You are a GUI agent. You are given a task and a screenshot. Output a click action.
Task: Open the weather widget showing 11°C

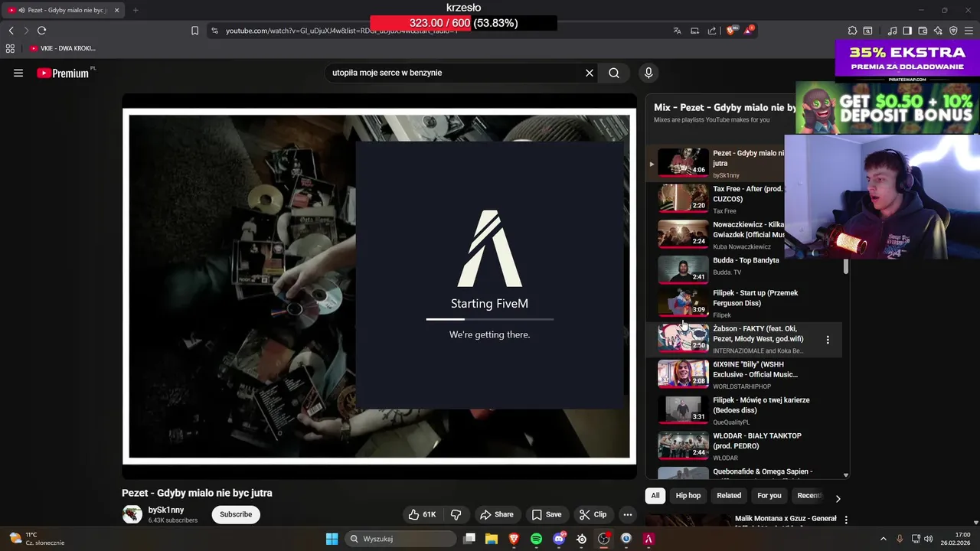(38, 539)
